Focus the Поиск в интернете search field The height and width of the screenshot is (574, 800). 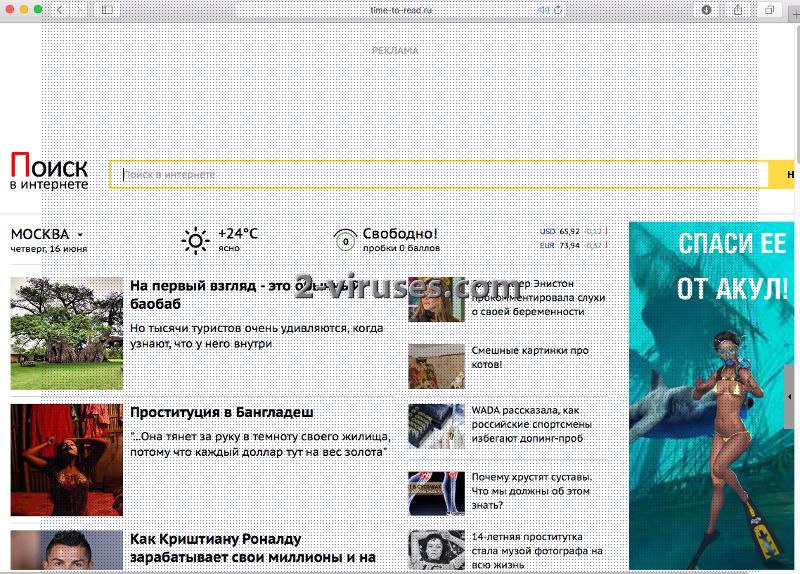pyautogui.click(x=440, y=175)
